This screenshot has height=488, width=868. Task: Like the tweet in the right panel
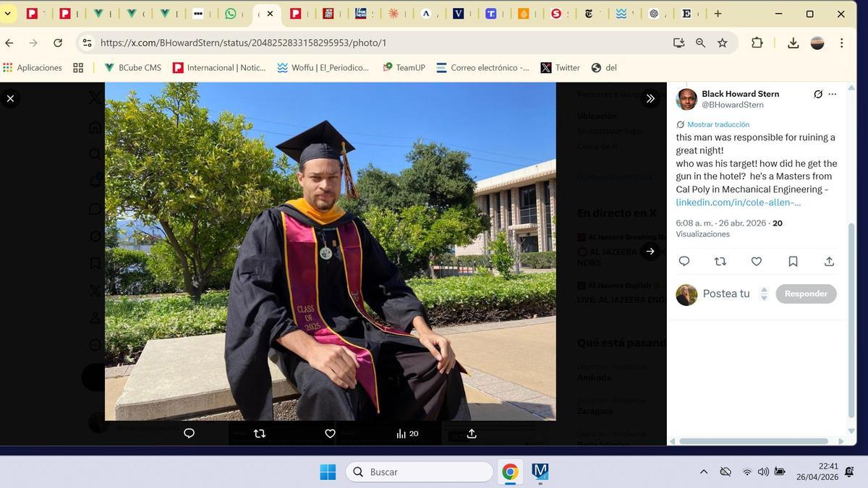757,262
